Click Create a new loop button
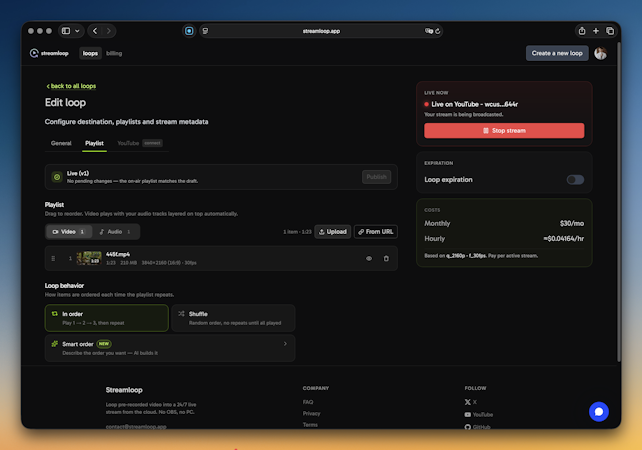Screen dimensions: 642x450 point(557,53)
